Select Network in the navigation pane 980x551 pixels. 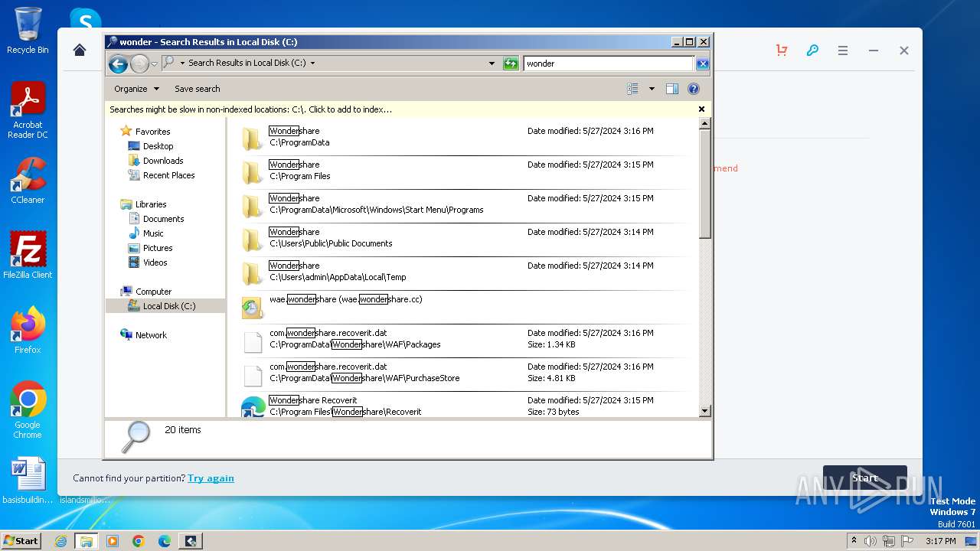tap(151, 335)
